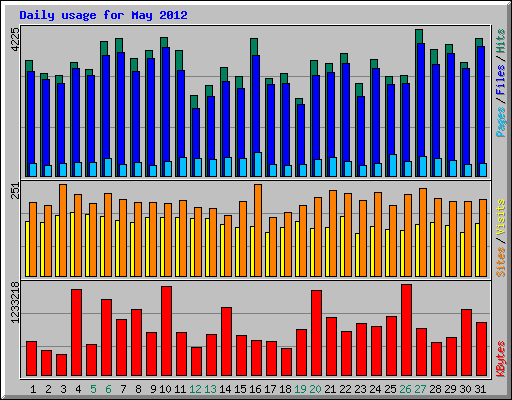This screenshot has height=400, width=512.
Task: Click green weekend day label 27
Action: point(420,389)
